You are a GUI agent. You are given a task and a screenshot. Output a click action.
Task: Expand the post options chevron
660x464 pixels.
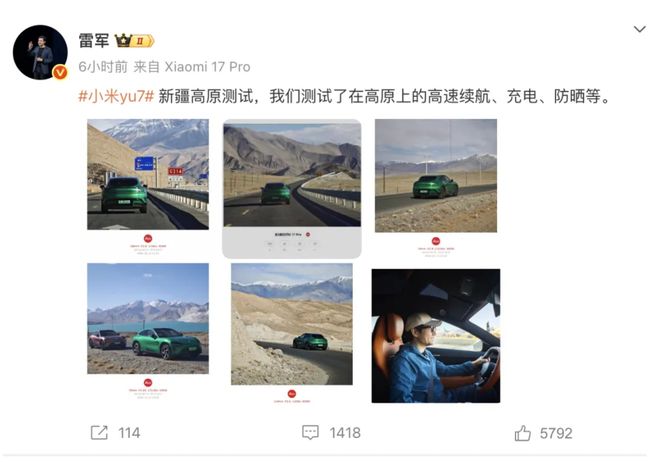pyautogui.click(x=639, y=29)
